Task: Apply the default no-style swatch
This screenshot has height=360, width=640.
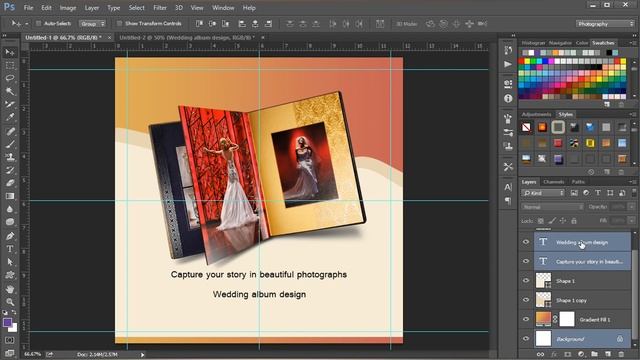Action: (x=526, y=127)
